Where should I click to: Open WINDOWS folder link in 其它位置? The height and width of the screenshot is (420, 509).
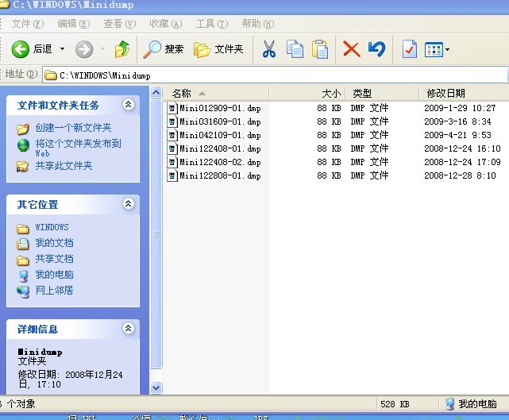[52, 227]
